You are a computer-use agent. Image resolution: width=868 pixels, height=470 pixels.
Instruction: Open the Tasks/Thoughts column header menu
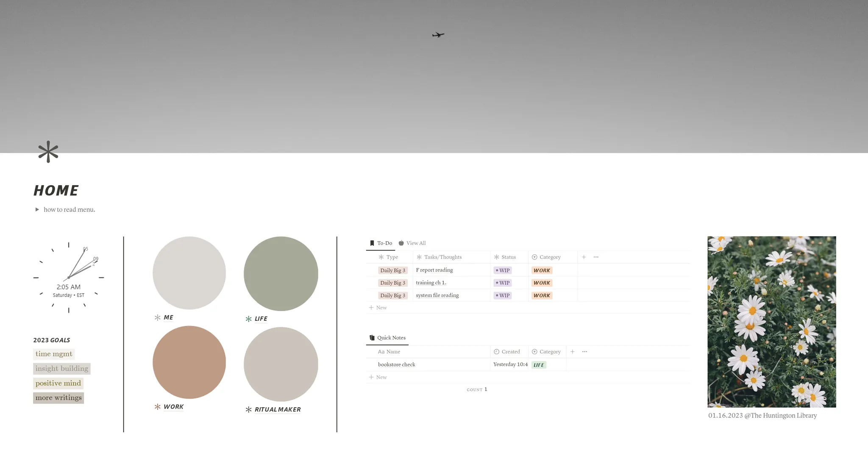[x=442, y=257]
